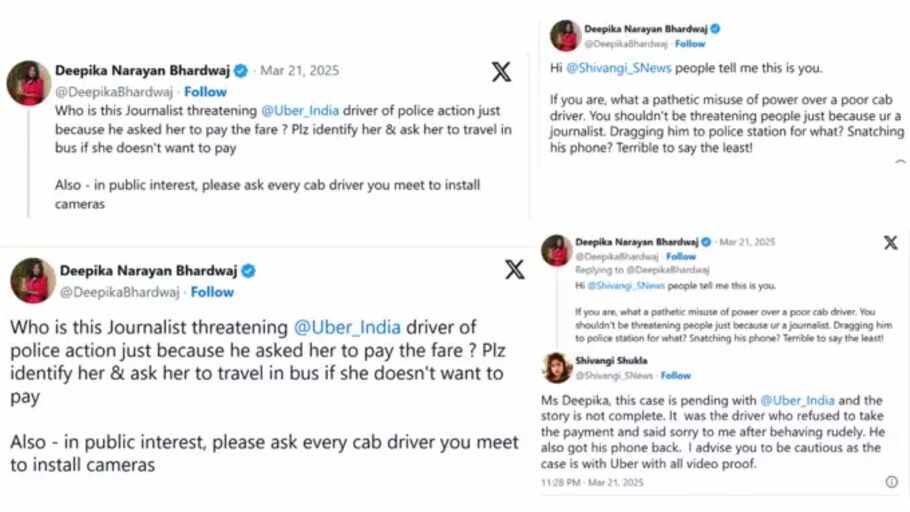Click the X logo on the bottom-right reply tweet

pyautogui.click(x=890, y=242)
